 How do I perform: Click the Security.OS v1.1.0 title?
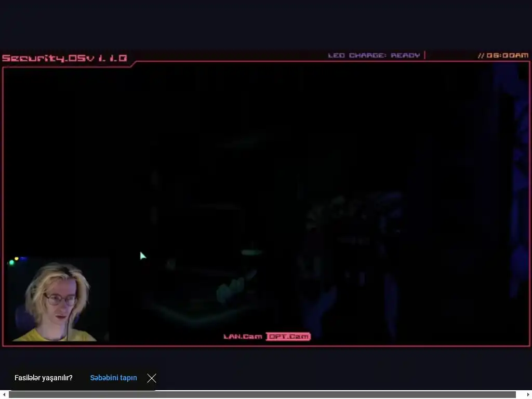coord(64,58)
